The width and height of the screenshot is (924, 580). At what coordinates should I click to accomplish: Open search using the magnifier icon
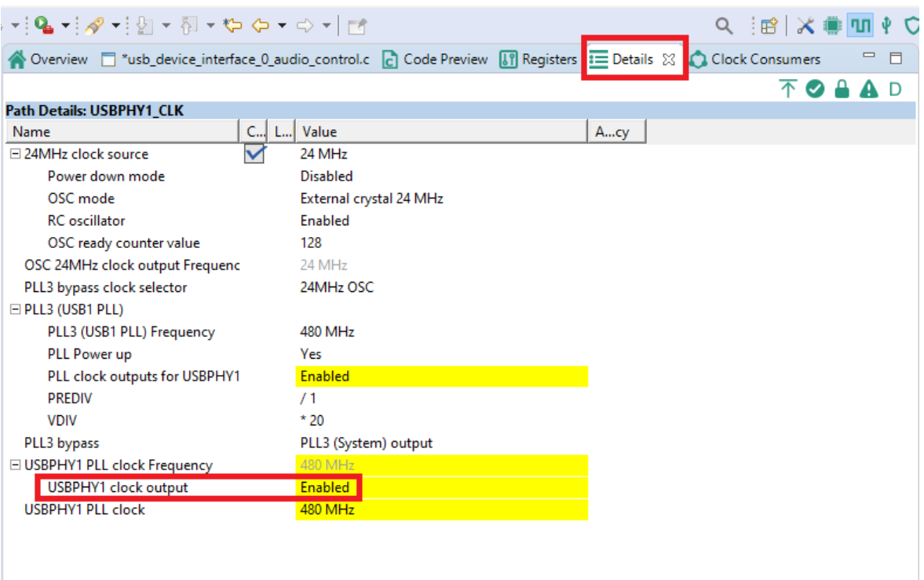tap(723, 24)
